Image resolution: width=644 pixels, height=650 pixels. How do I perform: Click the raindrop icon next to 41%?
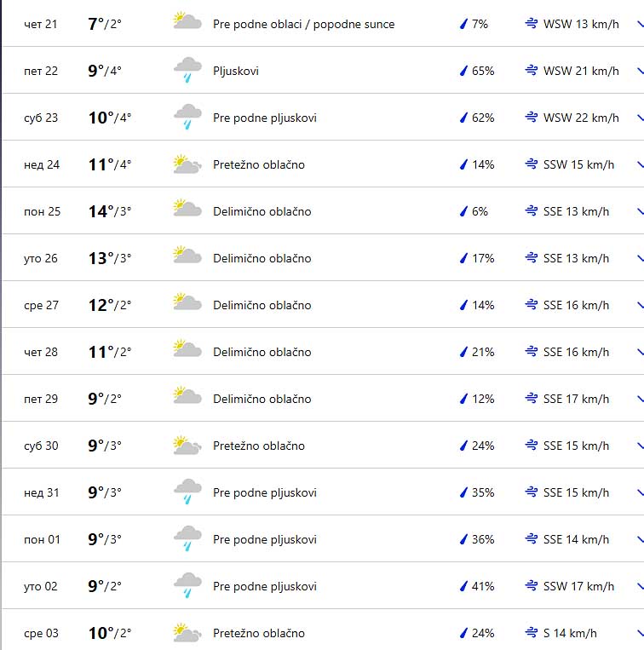coord(464,586)
